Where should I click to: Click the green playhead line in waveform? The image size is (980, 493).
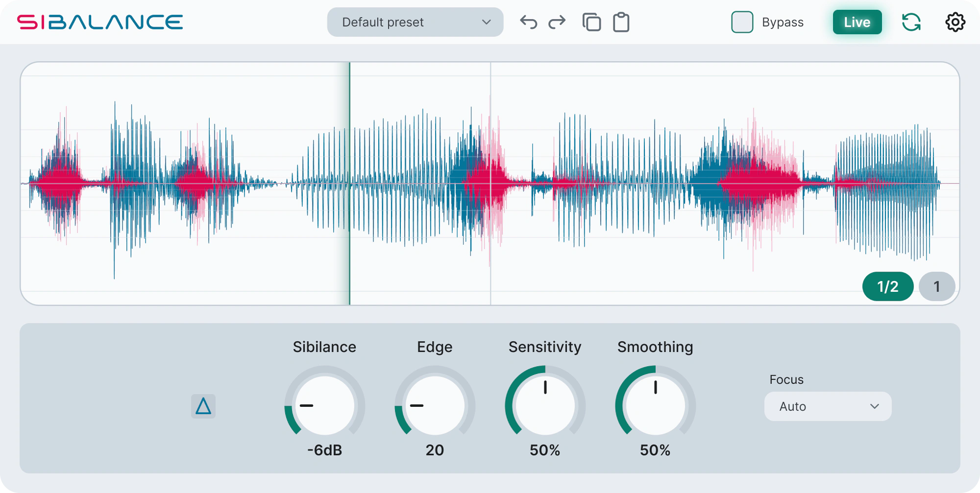pyautogui.click(x=349, y=184)
